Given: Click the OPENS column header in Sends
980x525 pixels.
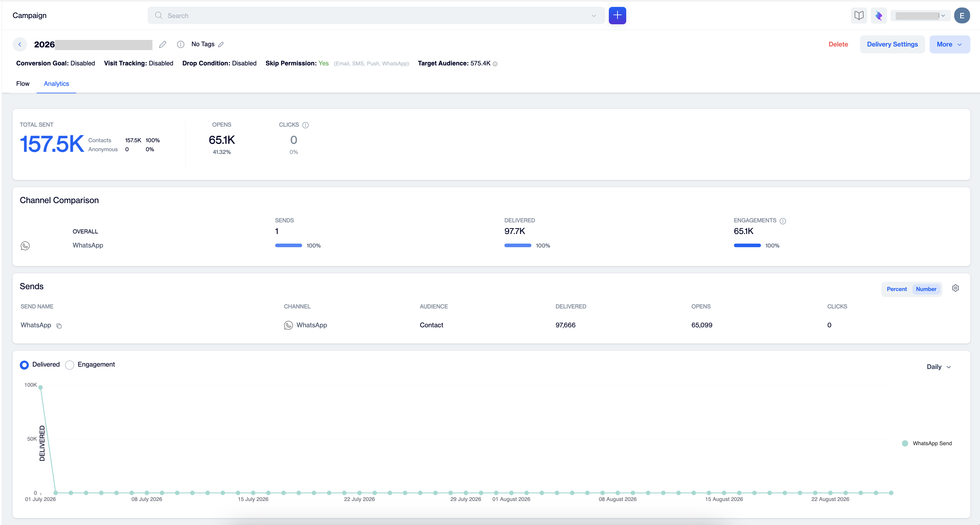Looking at the screenshot, I should [x=701, y=307].
